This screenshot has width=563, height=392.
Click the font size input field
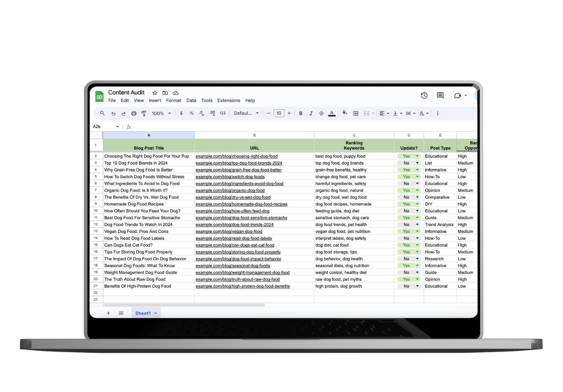point(279,114)
